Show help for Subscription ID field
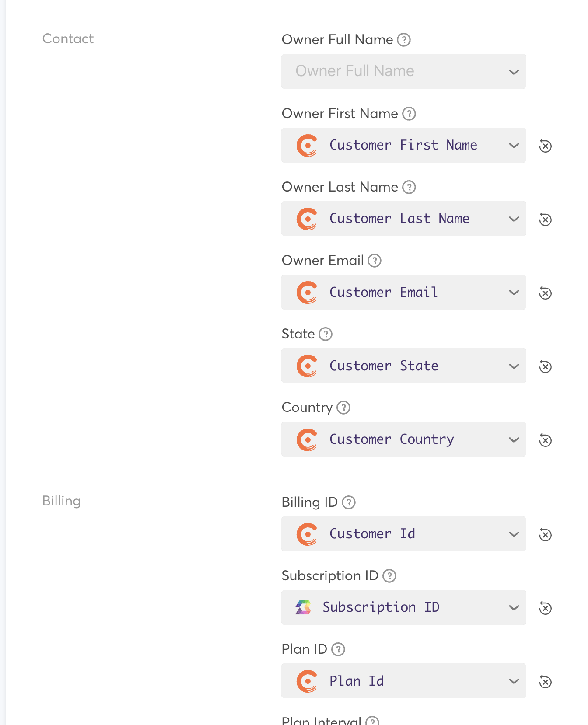This screenshot has height=725, width=588. coord(389,576)
